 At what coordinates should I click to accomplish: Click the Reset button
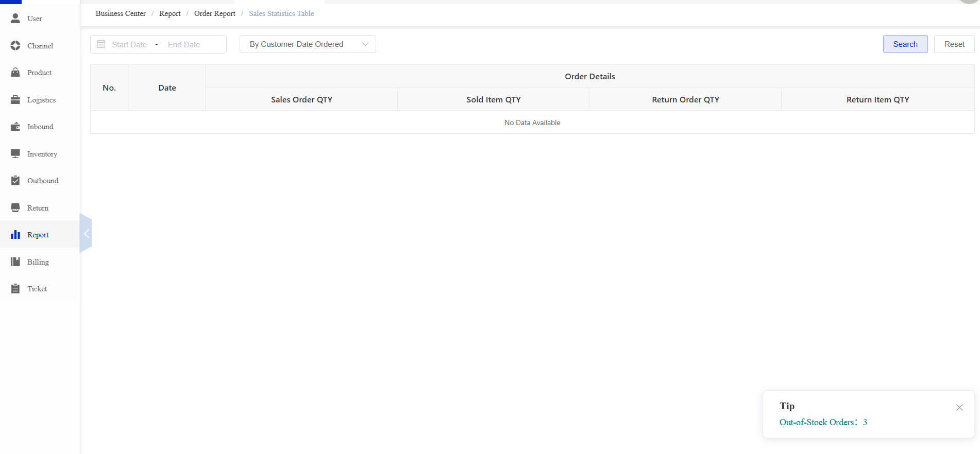coord(954,44)
